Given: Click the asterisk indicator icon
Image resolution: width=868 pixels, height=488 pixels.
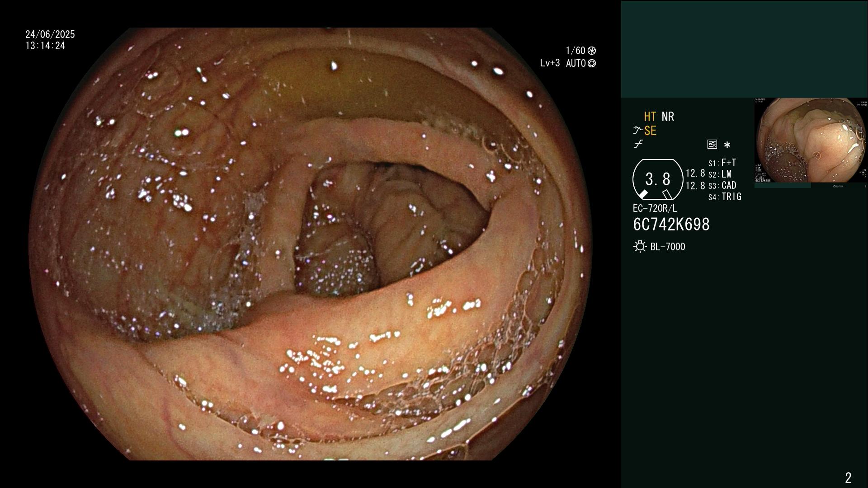Looking at the screenshot, I should tap(727, 145).
